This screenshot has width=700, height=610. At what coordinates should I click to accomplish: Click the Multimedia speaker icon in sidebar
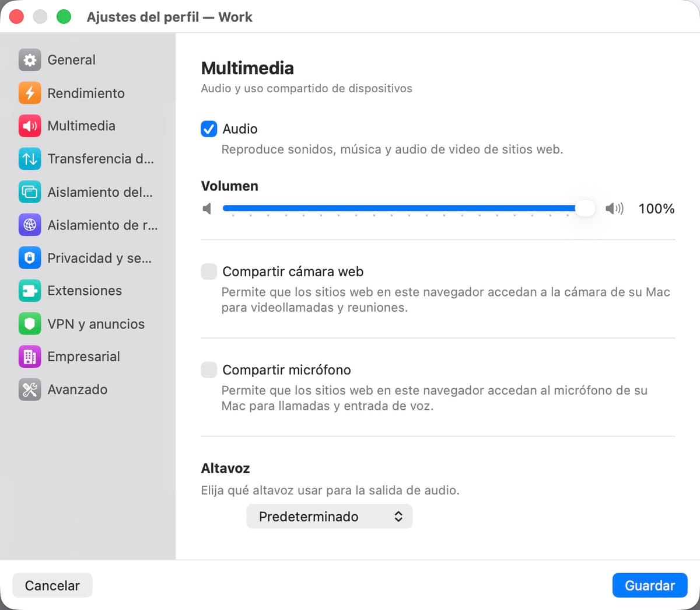tap(30, 126)
